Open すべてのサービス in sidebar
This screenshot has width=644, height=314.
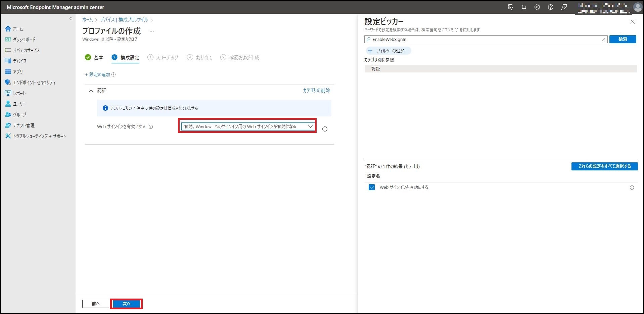pos(22,50)
